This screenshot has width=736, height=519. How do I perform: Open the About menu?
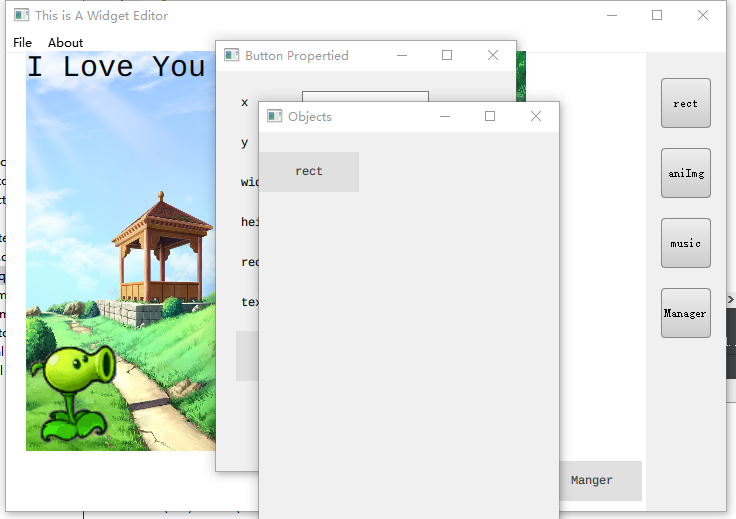click(x=65, y=43)
